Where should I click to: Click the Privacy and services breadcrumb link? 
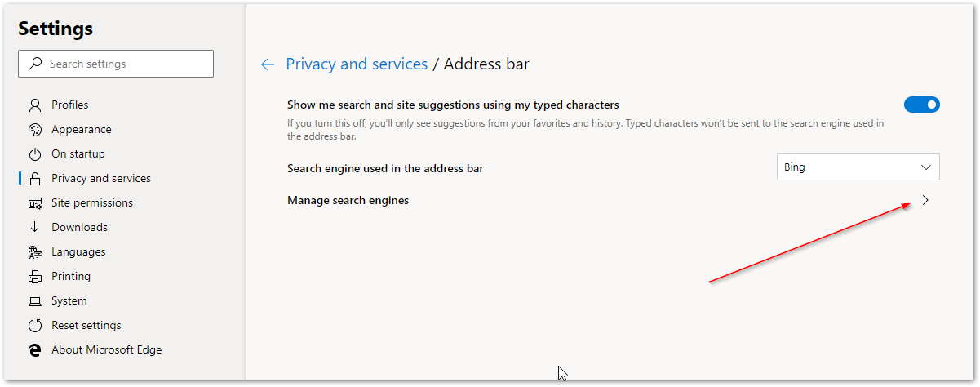(357, 64)
